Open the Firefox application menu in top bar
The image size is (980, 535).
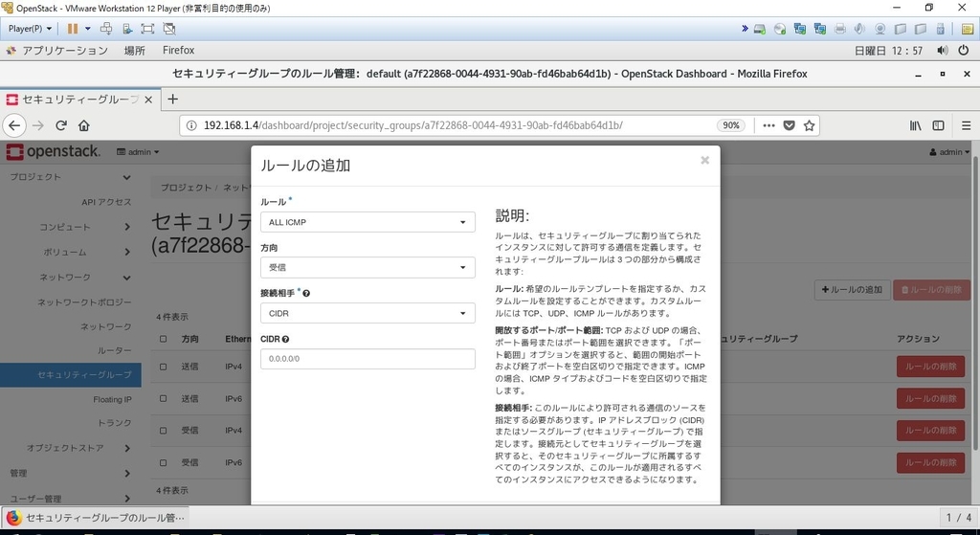pos(178,50)
